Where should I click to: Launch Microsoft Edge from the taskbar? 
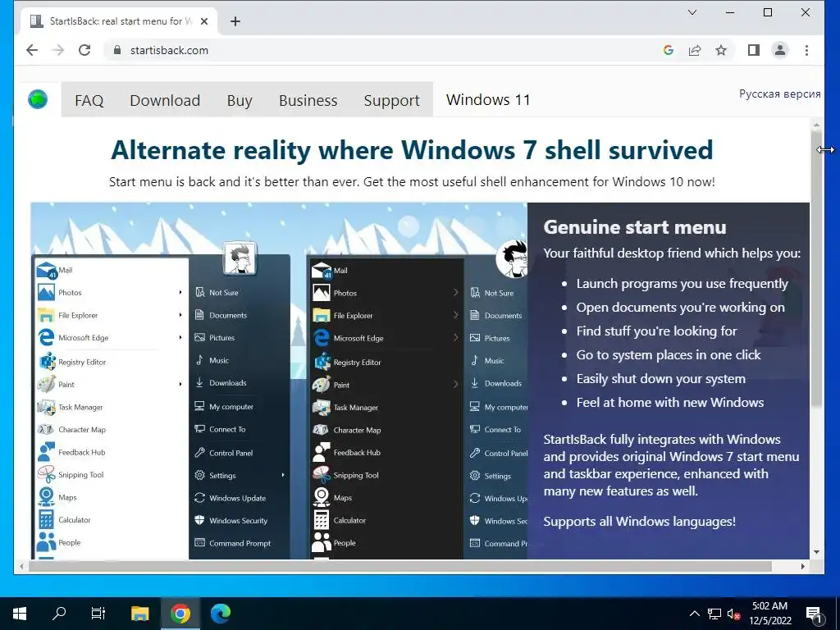point(220,614)
